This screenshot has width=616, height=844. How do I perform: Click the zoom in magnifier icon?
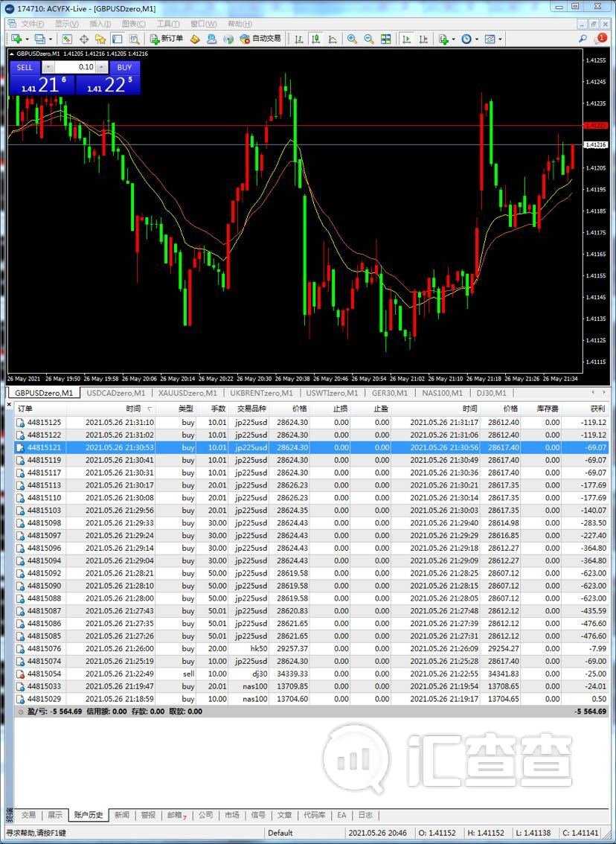pos(352,39)
